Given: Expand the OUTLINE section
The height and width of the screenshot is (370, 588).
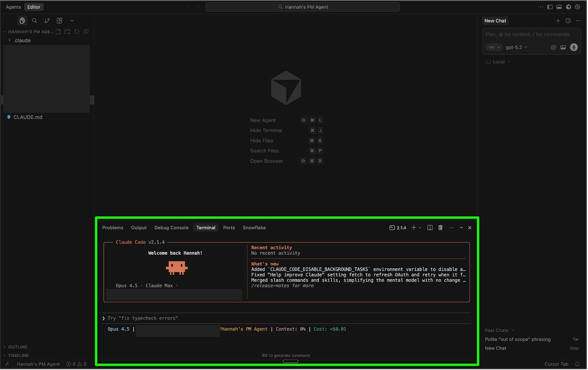Looking at the screenshot, I should (18, 347).
